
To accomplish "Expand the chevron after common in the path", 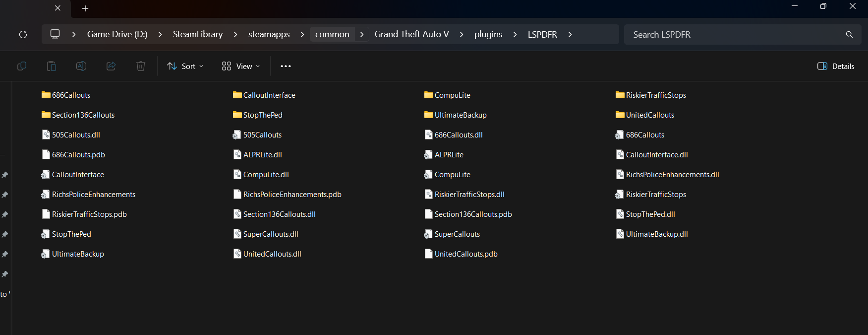I will 362,34.
